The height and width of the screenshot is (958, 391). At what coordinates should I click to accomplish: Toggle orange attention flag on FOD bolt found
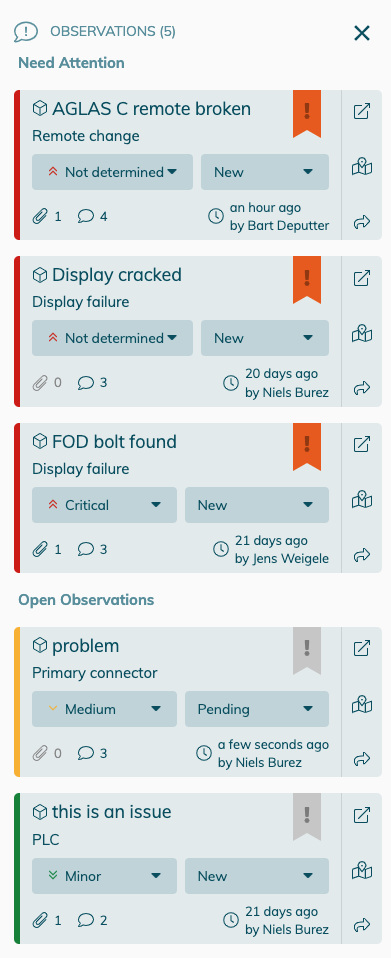(x=307, y=446)
